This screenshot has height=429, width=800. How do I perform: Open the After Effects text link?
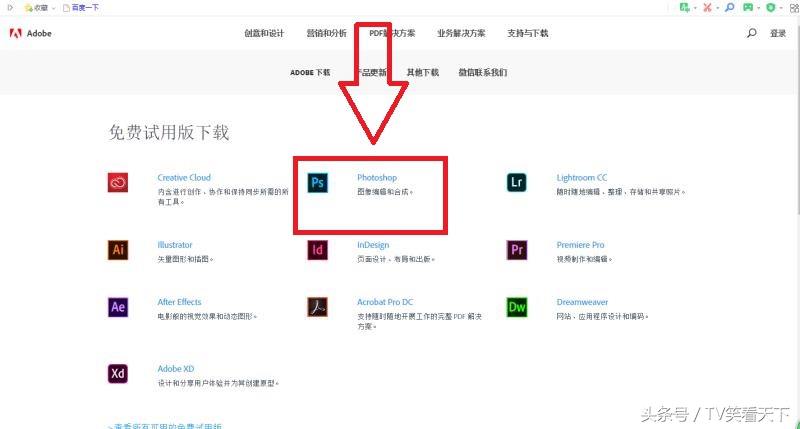click(x=179, y=302)
